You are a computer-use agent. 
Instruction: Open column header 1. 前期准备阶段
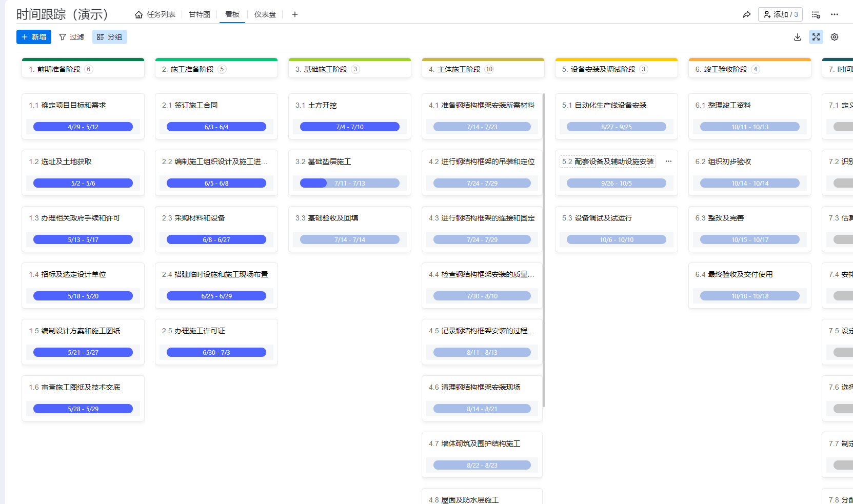[x=83, y=69]
